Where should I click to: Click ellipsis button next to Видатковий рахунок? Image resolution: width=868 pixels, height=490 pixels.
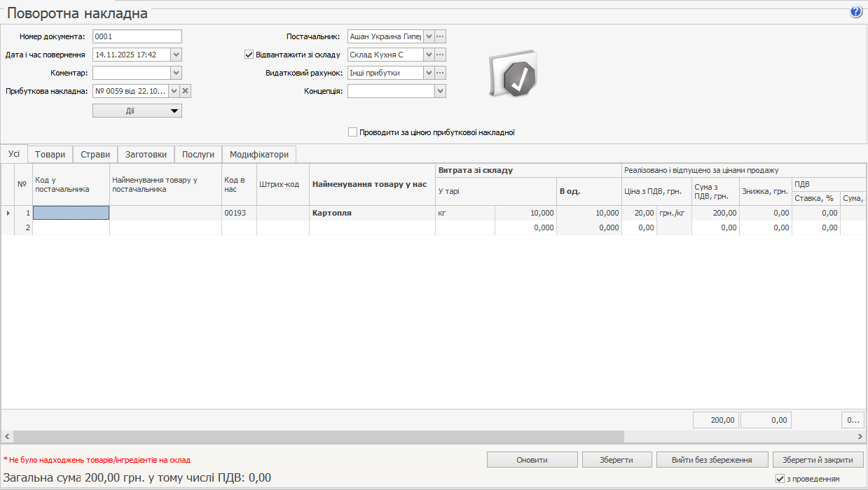point(441,73)
